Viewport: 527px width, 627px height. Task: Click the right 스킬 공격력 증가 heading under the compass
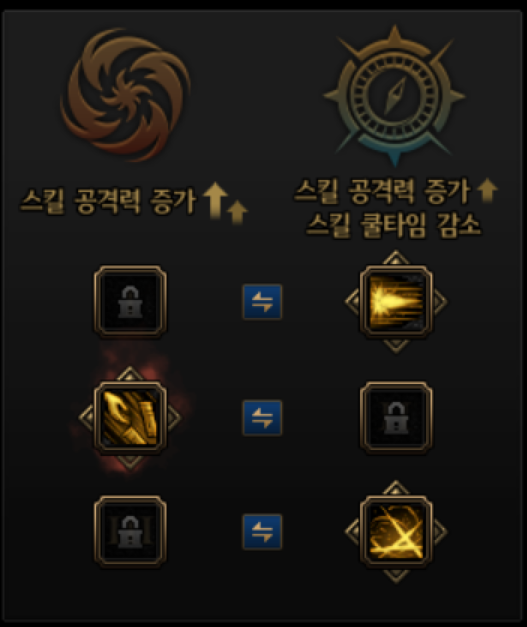(383, 191)
